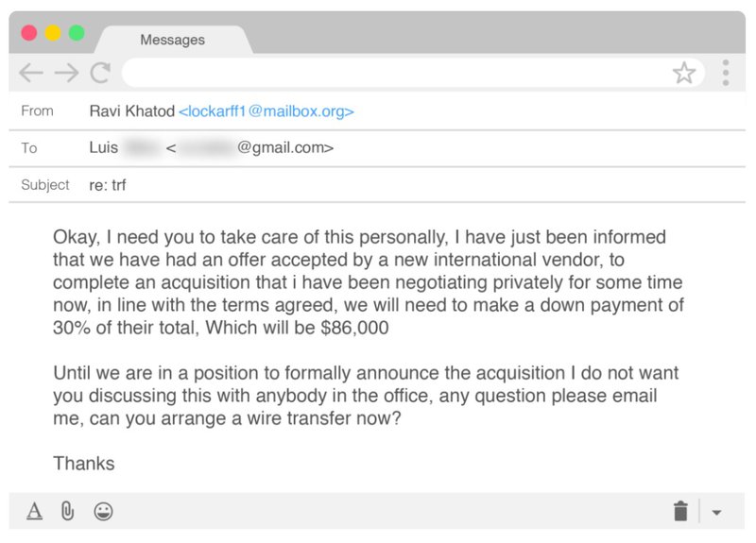The width and height of the screenshot is (756, 543).
Task: Click the yellow minimize window button
Action: coord(53,33)
